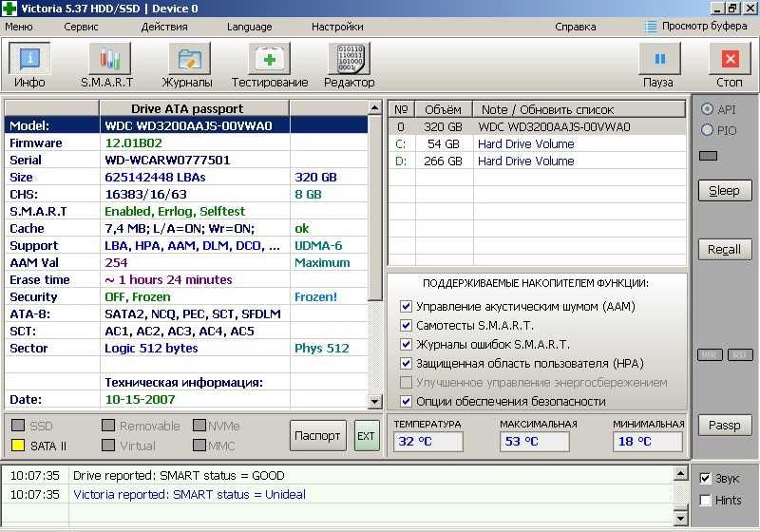Click the Victoria green cross title icon

pos(9,8)
